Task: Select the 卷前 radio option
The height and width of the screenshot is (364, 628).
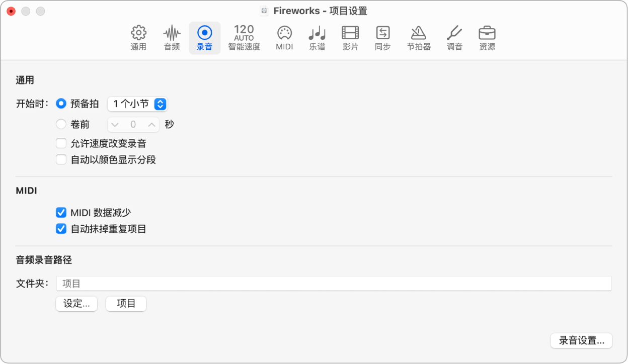Action: 61,124
